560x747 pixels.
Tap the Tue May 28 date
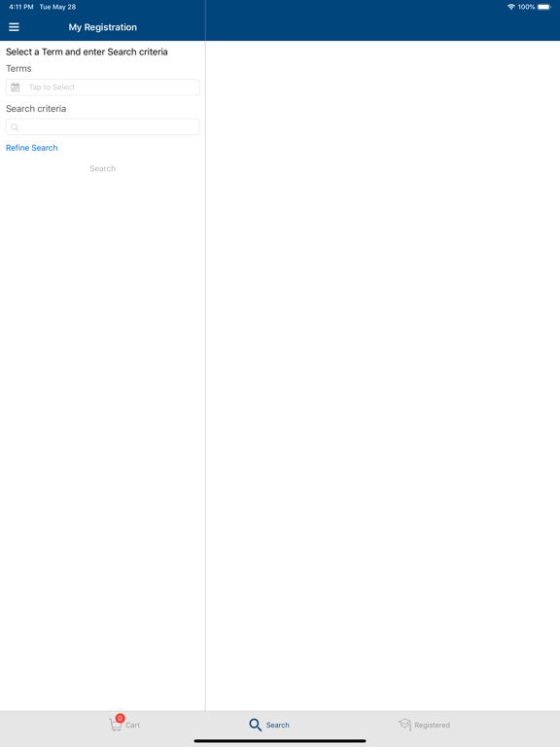tap(57, 7)
